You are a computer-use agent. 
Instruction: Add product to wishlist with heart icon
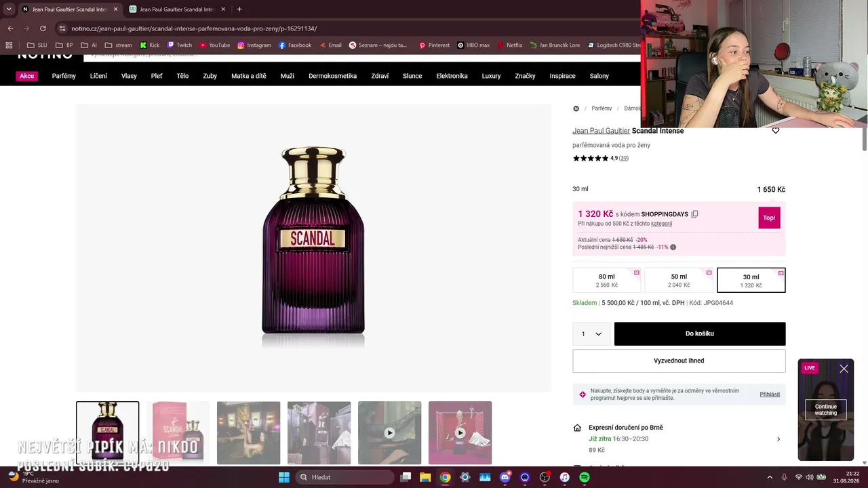pyautogui.click(x=776, y=131)
